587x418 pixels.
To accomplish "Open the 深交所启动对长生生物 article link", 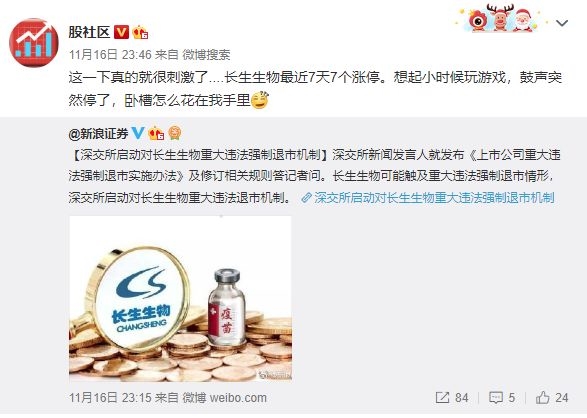I will (428, 198).
